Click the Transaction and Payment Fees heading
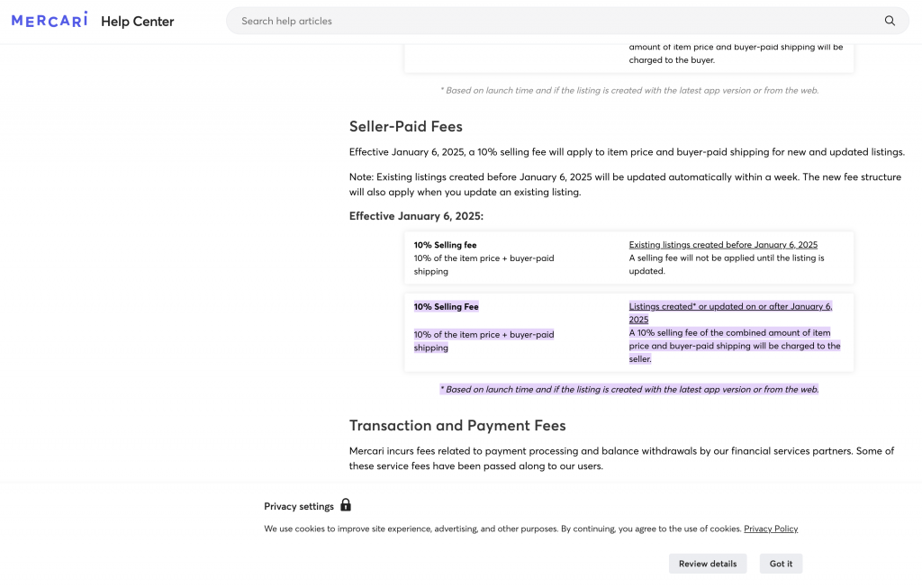The width and height of the screenshot is (922, 588). pos(457,425)
